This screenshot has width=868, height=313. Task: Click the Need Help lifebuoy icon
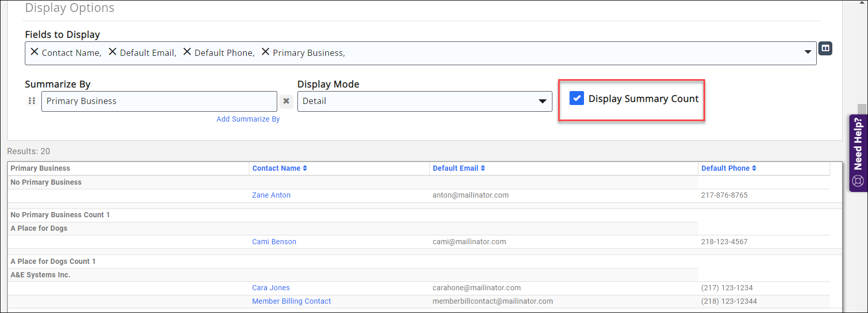coord(858,181)
